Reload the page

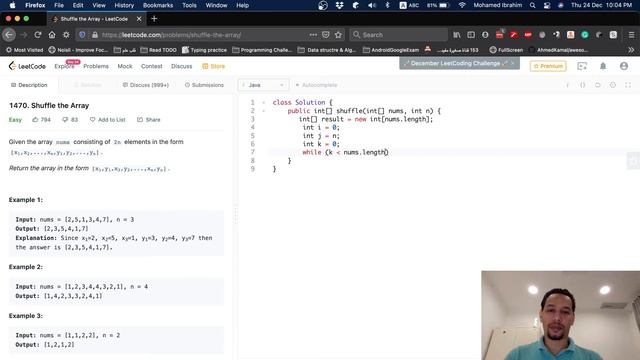click(x=38, y=35)
